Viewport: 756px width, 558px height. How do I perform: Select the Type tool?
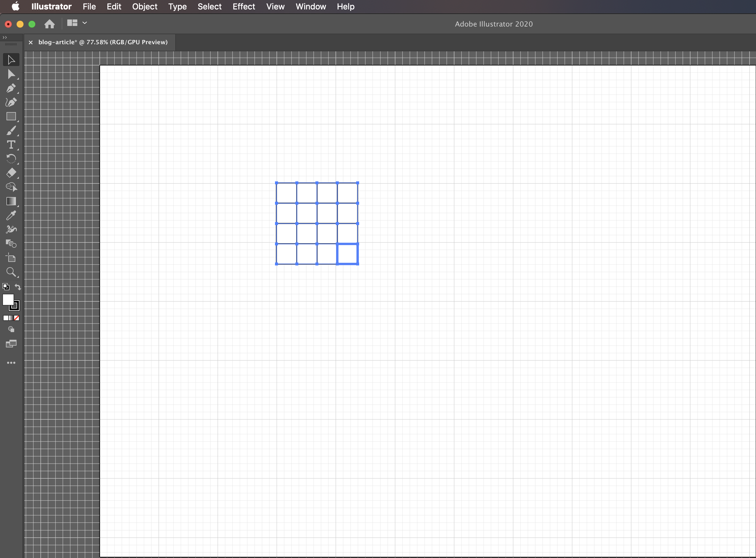tap(11, 144)
